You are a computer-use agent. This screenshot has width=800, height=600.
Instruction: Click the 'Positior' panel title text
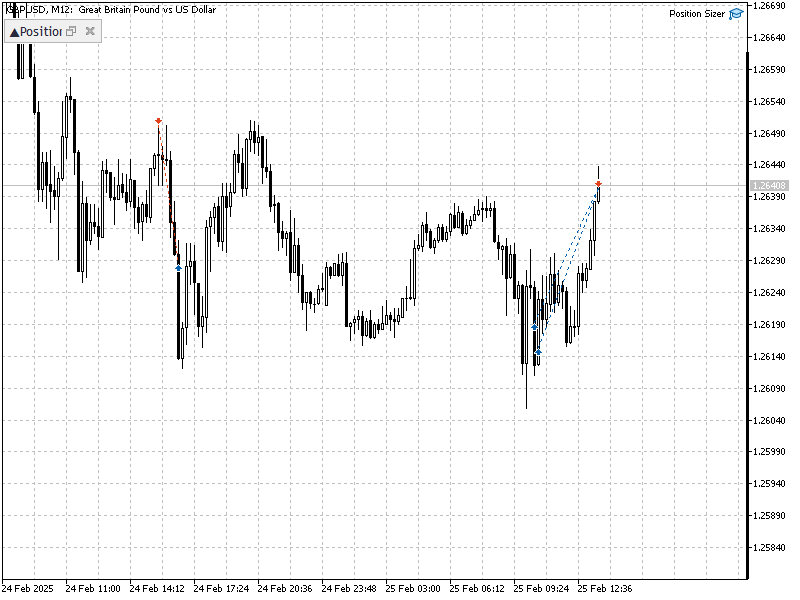point(41,32)
